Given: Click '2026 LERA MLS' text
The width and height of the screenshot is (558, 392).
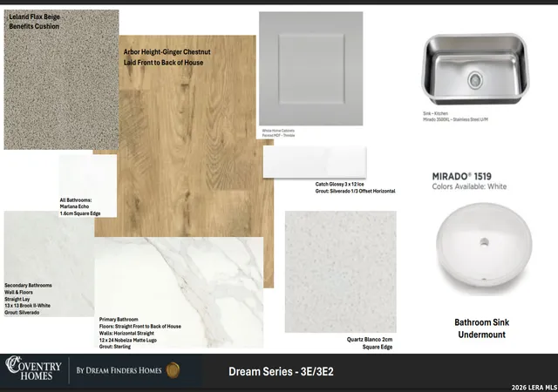Looking at the screenshot, I should tap(534, 388).
